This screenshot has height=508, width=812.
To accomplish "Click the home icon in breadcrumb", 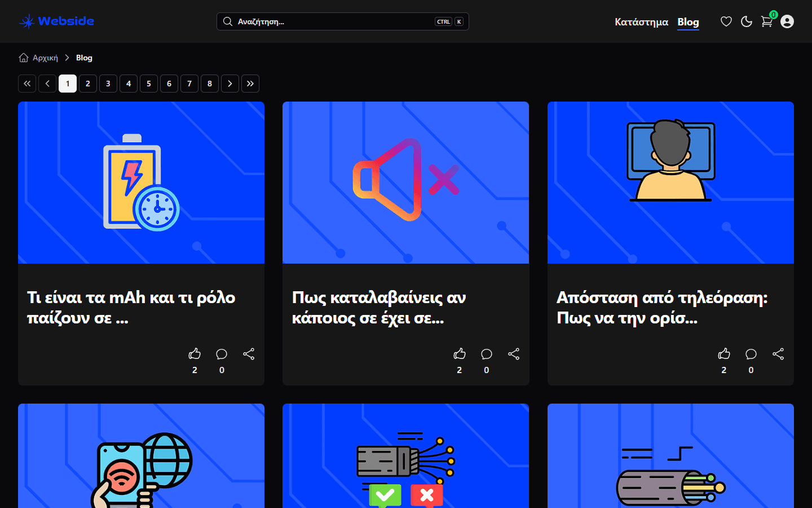I will coord(24,58).
